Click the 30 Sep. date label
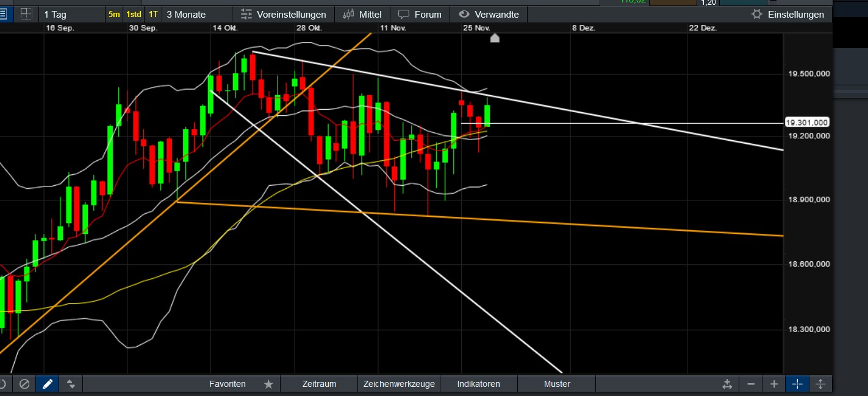This screenshot has height=396, width=868. (x=143, y=28)
